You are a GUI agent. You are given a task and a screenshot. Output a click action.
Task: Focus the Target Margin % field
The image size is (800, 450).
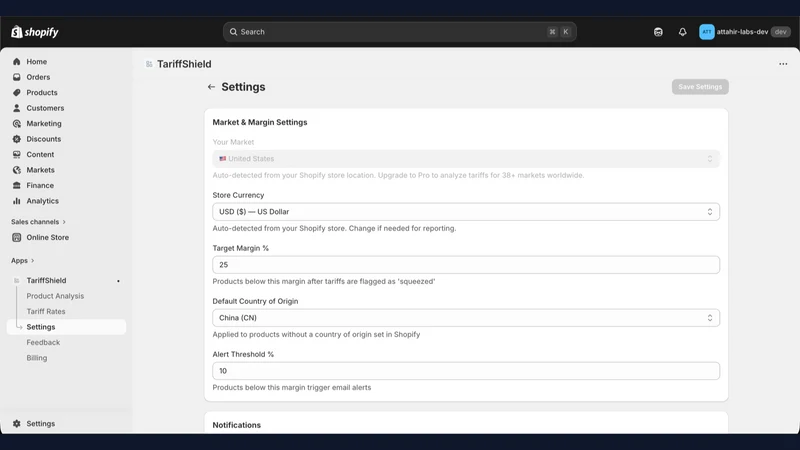466,265
